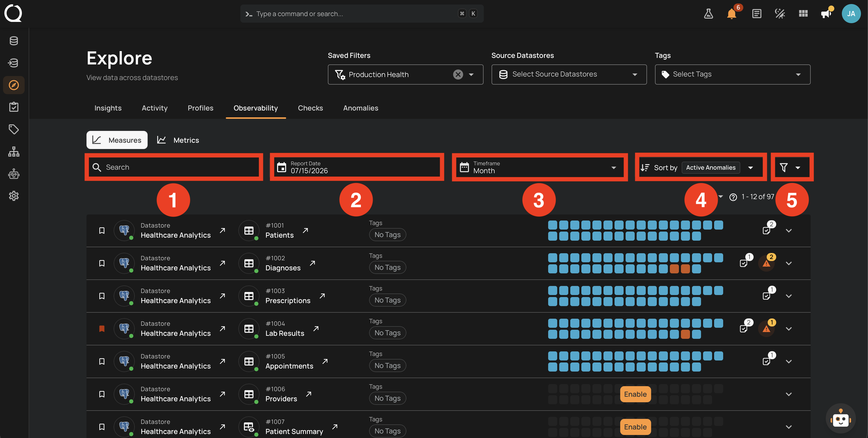
Task: Enable observability for the Providers table
Action: (635, 394)
